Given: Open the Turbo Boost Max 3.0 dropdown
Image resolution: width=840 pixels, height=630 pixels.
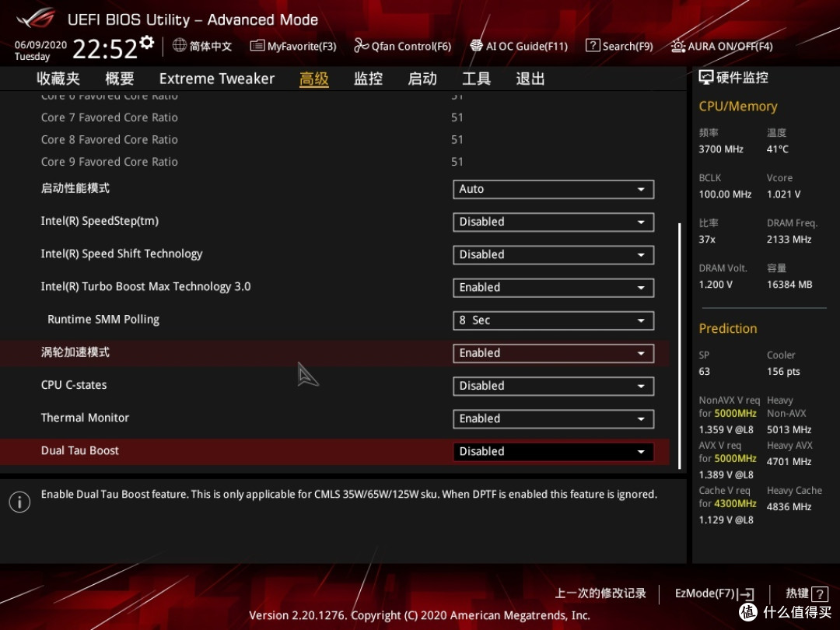Looking at the screenshot, I should (x=554, y=288).
